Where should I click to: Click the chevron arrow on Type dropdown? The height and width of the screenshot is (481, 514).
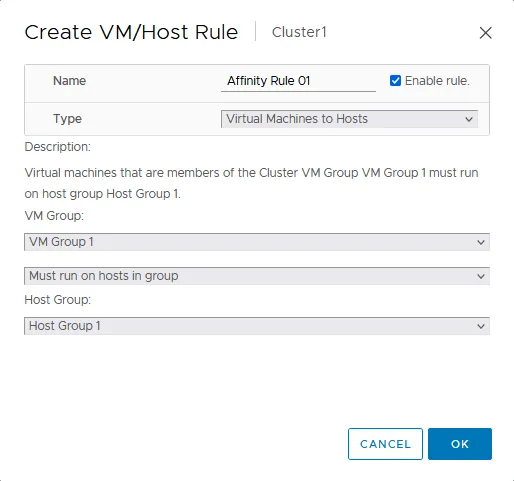click(x=469, y=119)
